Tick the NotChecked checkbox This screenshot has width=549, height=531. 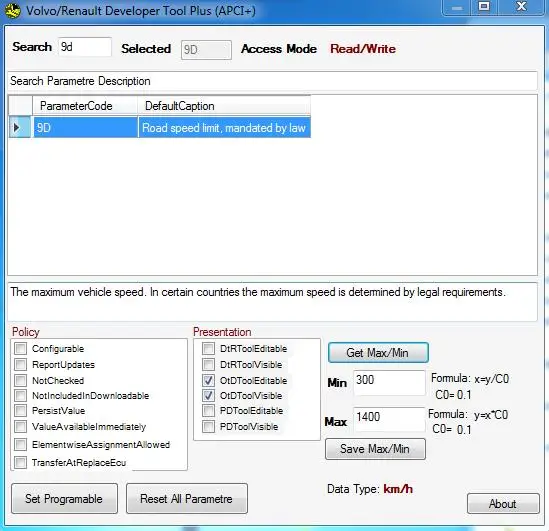pos(20,380)
